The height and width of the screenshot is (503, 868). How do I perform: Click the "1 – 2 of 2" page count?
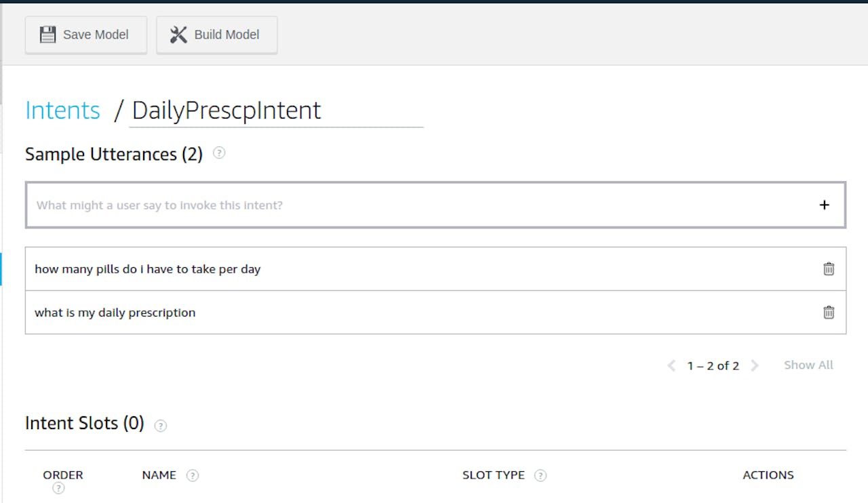(713, 365)
